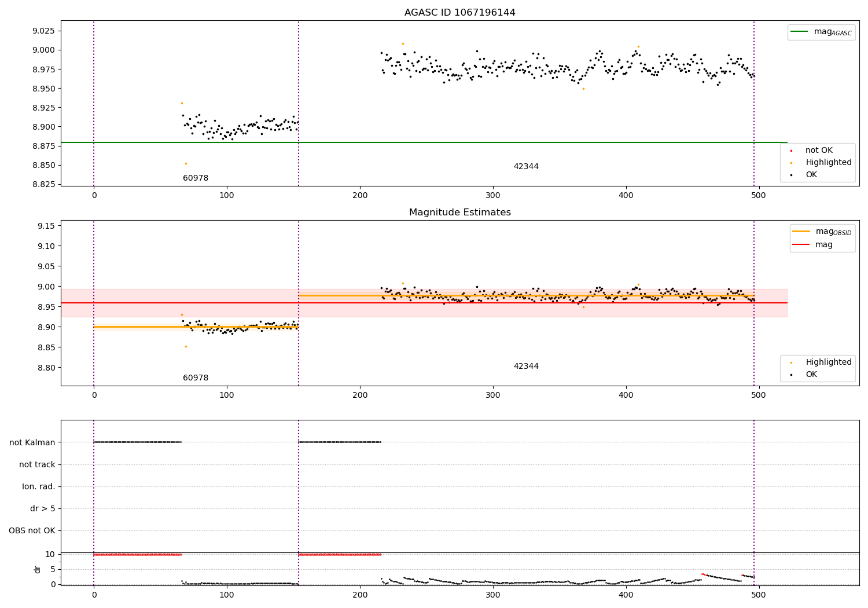
Task: Click the 'not track' axis label
Action: [x=37, y=464]
